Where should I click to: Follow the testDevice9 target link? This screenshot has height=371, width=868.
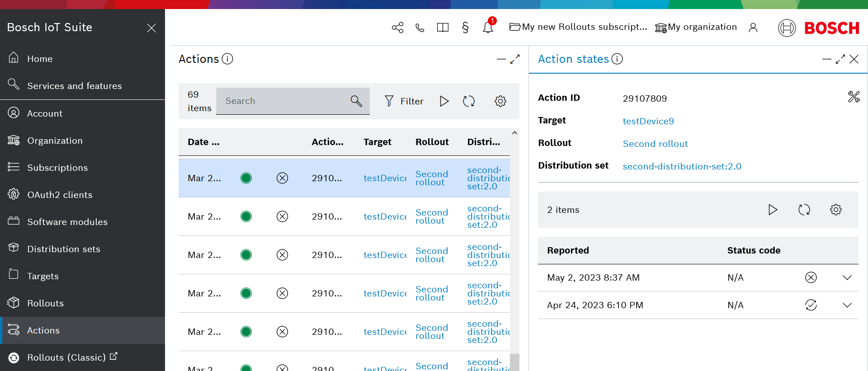click(x=648, y=121)
